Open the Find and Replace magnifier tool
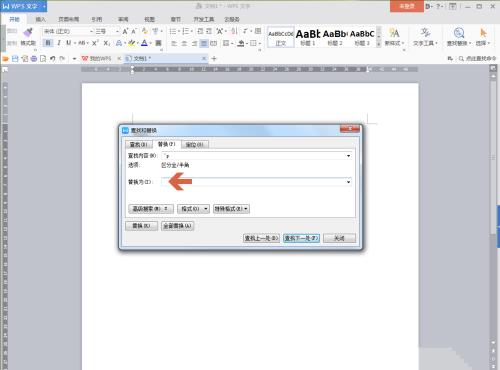The width and height of the screenshot is (500, 370). (x=459, y=33)
